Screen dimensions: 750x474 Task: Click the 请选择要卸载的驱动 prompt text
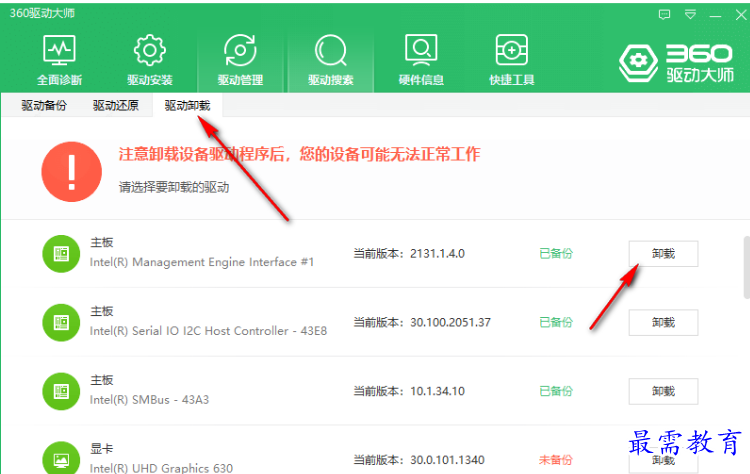[174, 187]
